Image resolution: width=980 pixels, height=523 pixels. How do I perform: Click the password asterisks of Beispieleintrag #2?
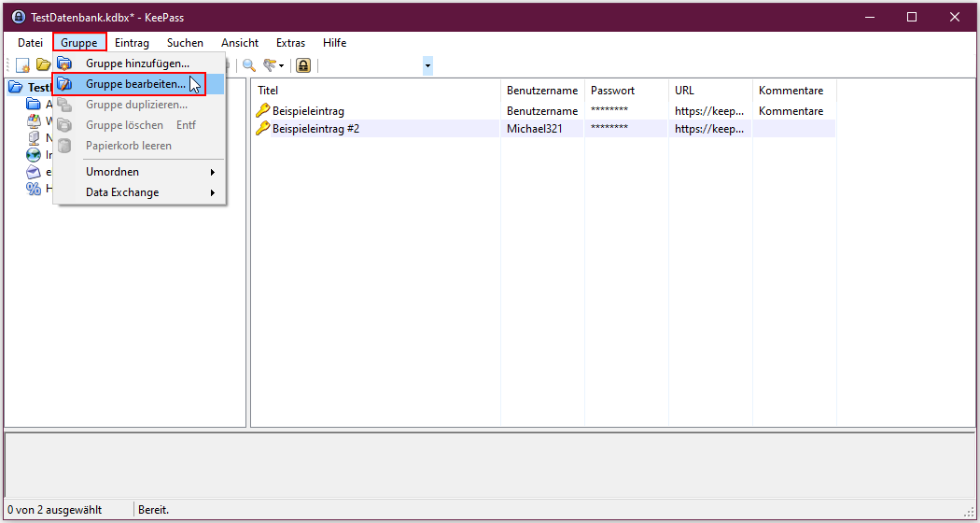click(x=609, y=128)
